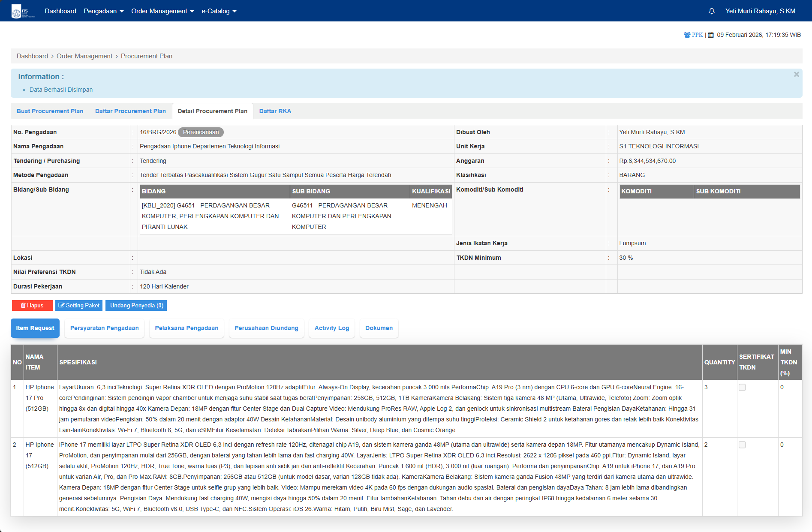This screenshot has width=812, height=532.
Task: Click Hapus button with trash icon
Action: (x=32, y=305)
